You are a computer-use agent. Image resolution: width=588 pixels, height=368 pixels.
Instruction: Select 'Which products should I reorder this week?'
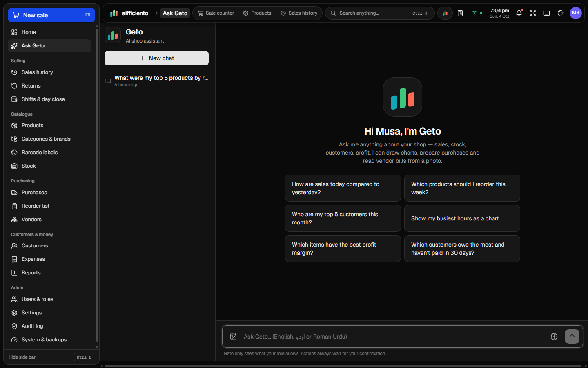(x=462, y=188)
